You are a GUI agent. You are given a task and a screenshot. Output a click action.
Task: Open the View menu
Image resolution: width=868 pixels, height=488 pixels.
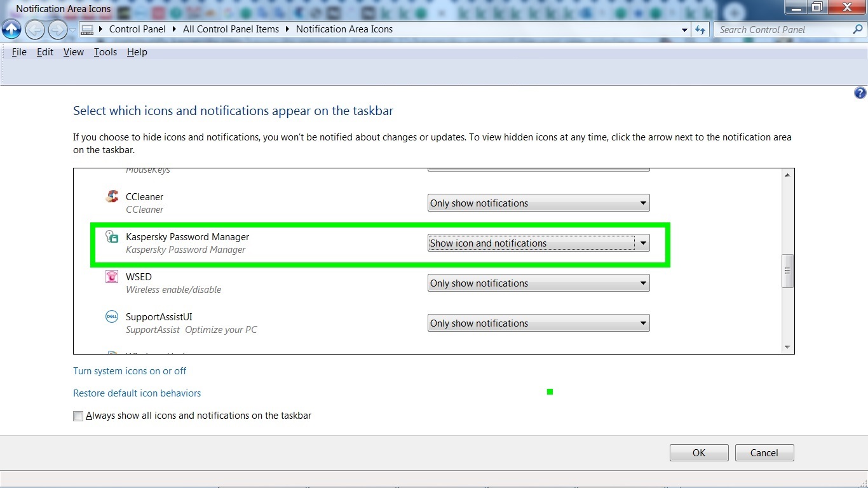tap(74, 52)
